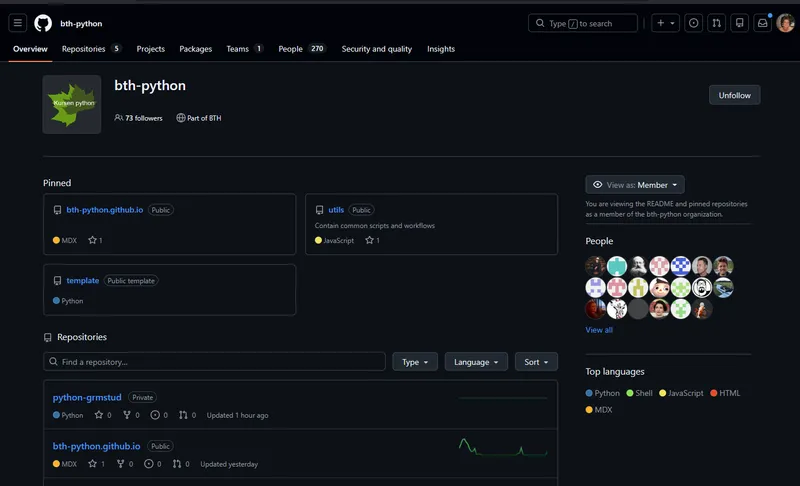Viewport: 800px width, 486px height.
Task: Open the Type filter dropdown
Action: tap(415, 362)
